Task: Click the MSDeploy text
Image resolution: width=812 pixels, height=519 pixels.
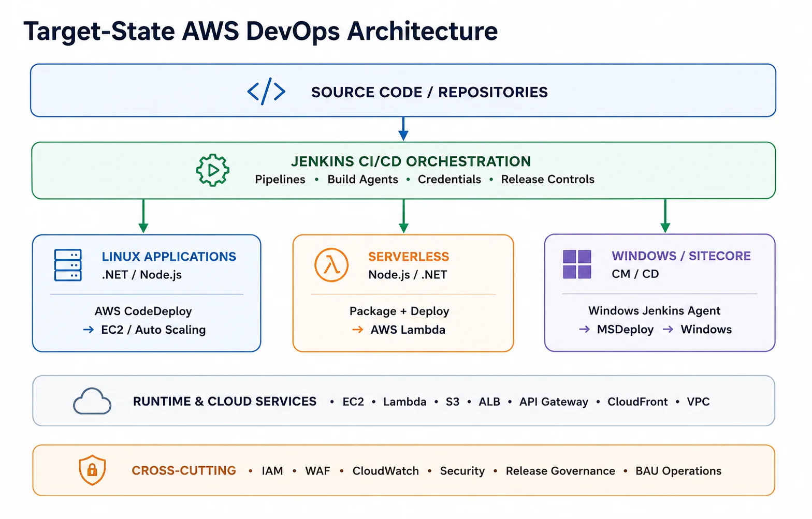Action: click(625, 330)
